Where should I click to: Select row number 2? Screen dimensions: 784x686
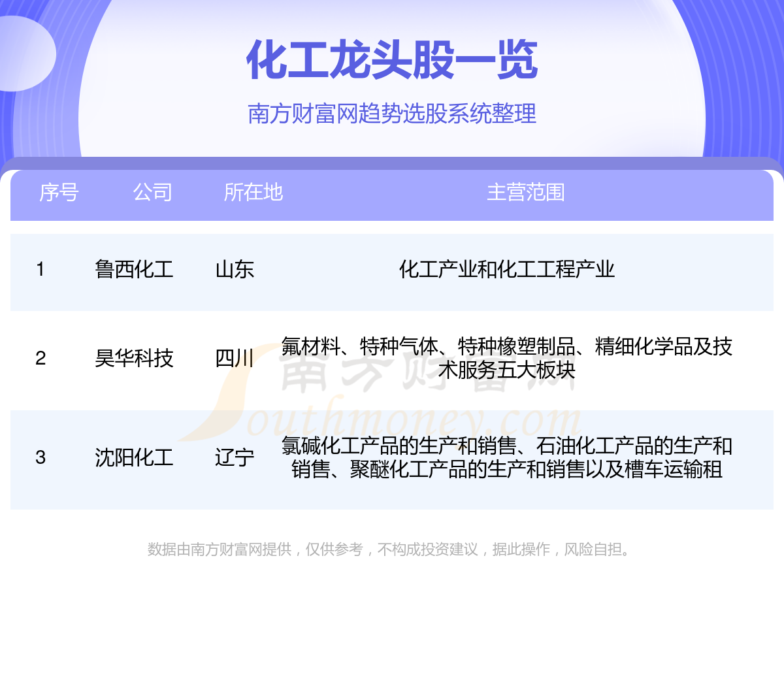click(x=41, y=358)
